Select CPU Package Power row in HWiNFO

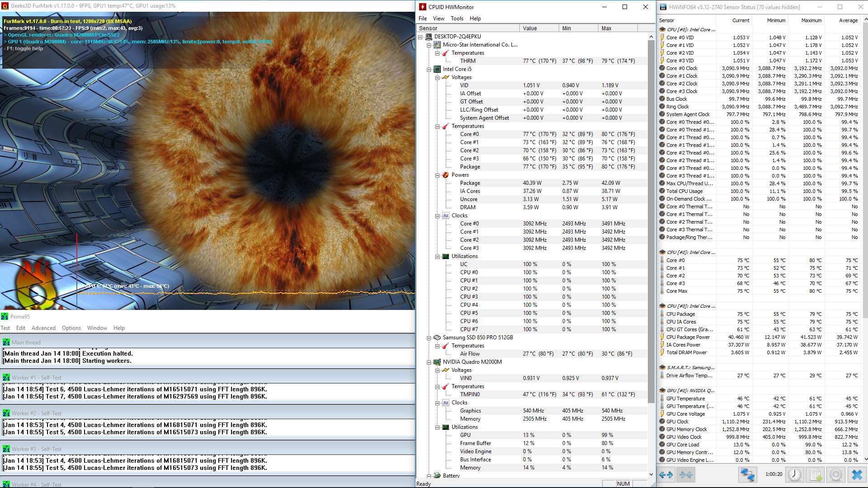point(759,337)
